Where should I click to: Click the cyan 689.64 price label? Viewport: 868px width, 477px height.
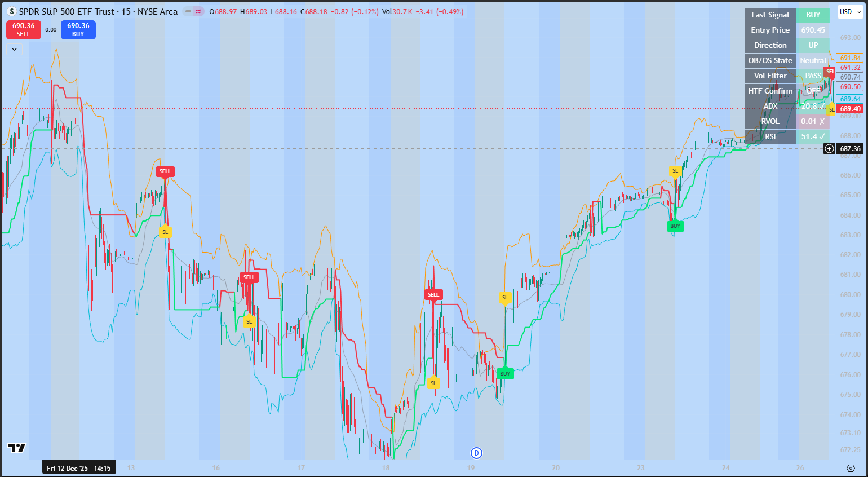pos(850,99)
